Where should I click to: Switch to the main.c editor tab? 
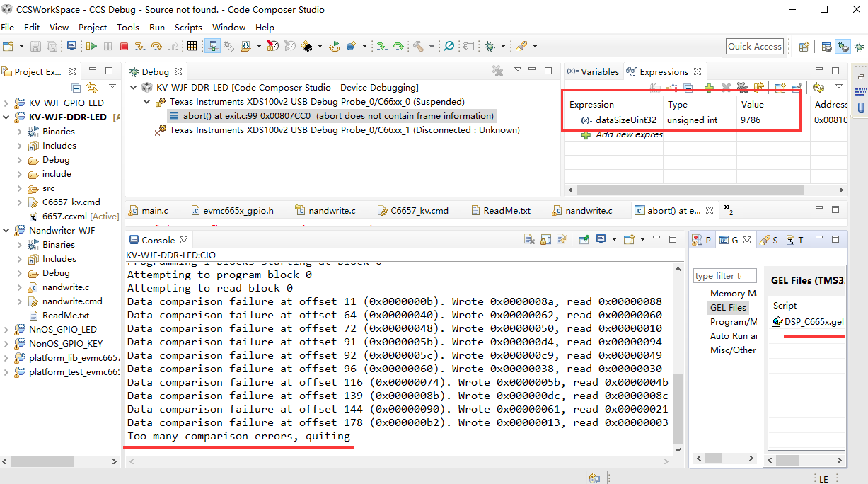tap(149, 210)
